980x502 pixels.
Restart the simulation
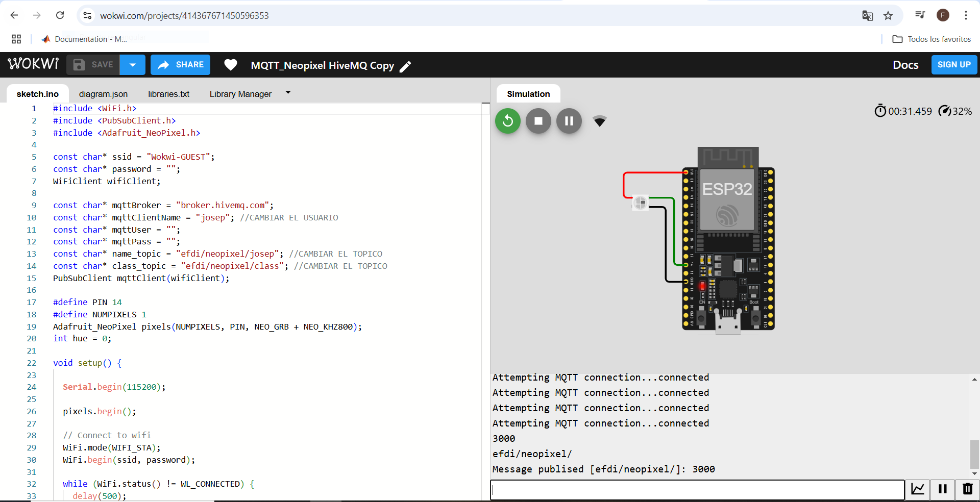508,121
